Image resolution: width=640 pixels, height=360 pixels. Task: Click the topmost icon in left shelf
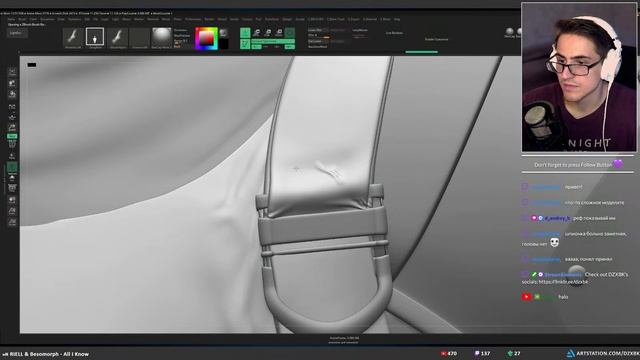click(x=12, y=72)
